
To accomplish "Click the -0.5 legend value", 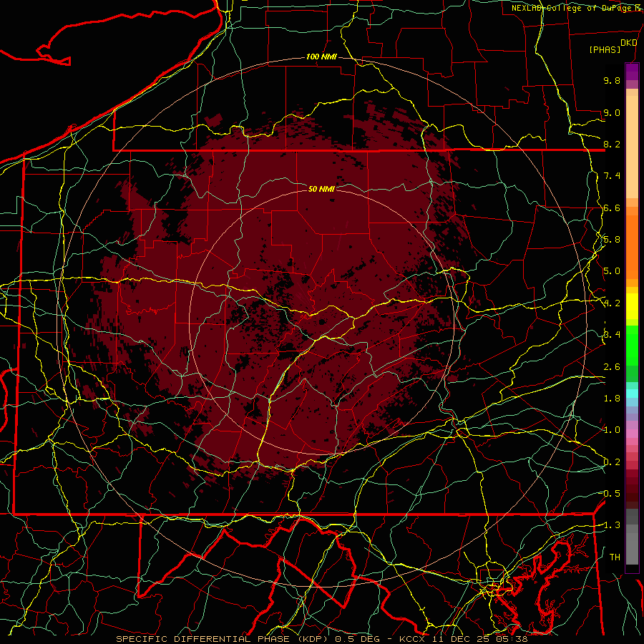I will [610, 494].
